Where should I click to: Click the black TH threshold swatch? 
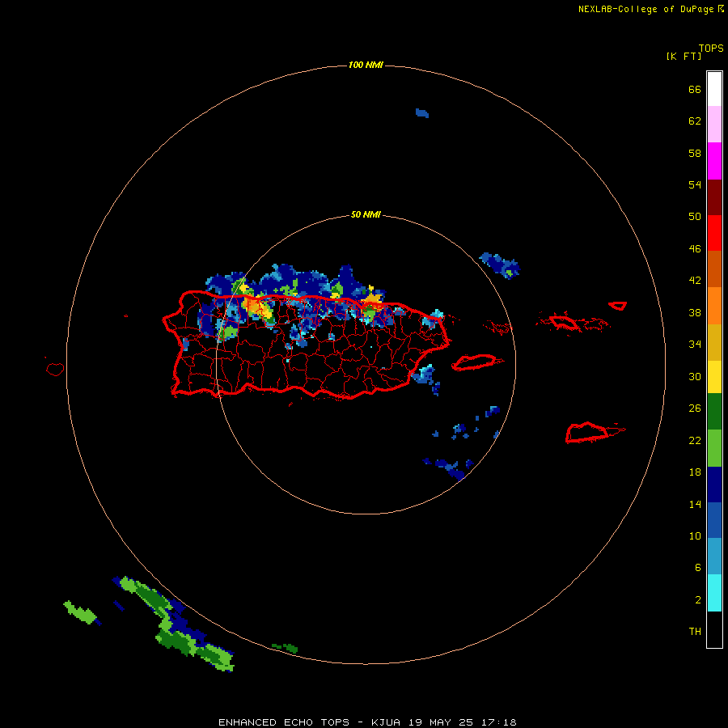(x=714, y=629)
